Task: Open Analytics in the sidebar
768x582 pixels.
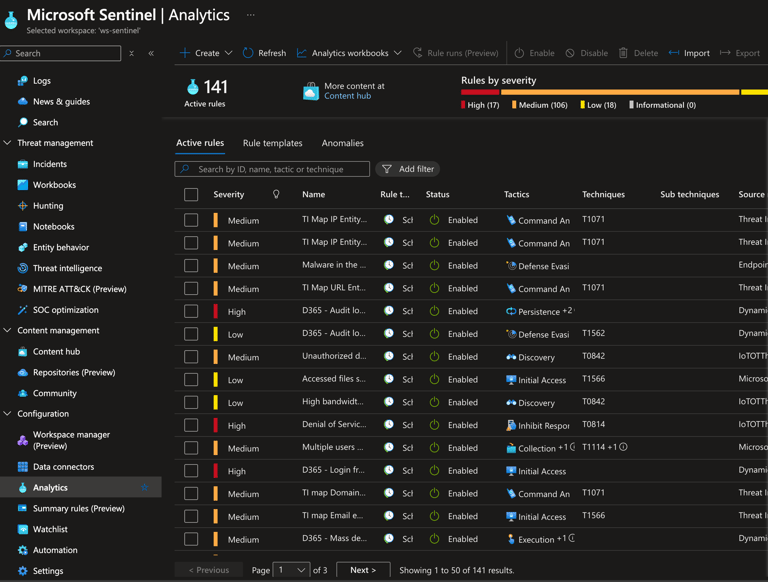Action: coord(50,487)
